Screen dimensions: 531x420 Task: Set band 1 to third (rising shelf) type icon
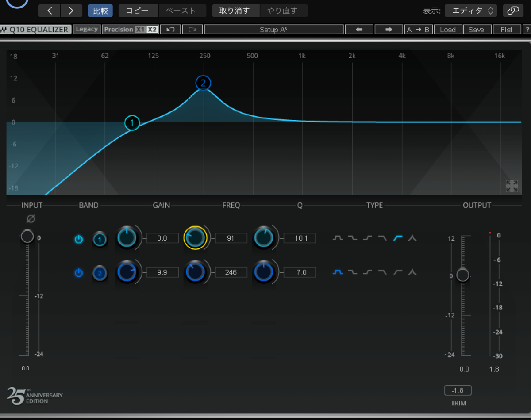pos(368,238)
